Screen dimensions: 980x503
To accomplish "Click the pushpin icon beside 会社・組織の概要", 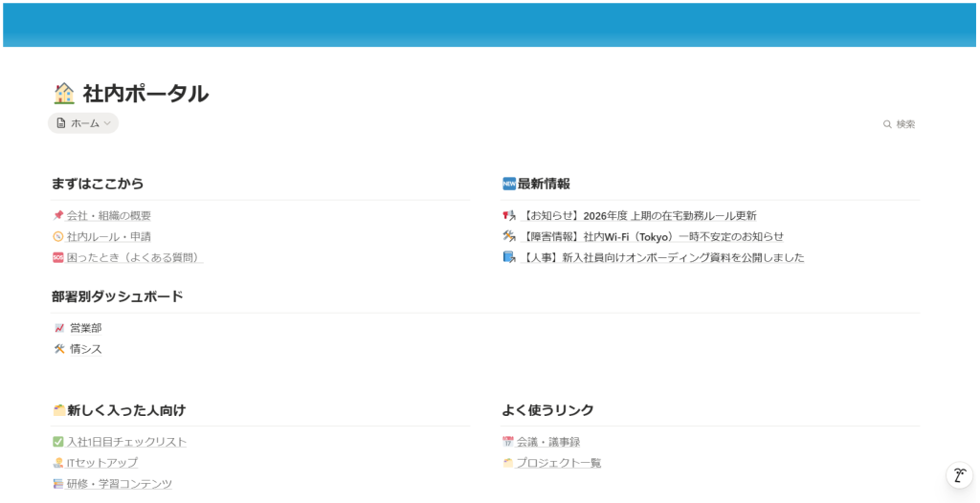I will click(58, 216).
